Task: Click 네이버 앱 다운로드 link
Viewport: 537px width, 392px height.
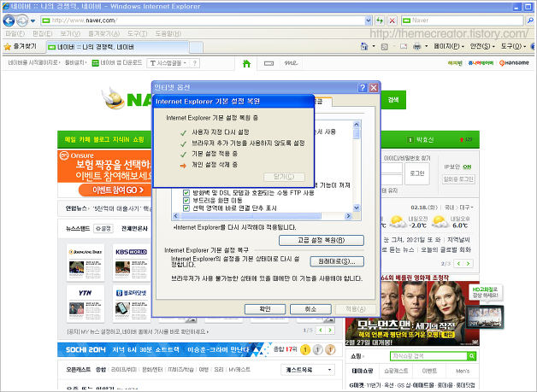Action: pyautogui.click(x=117, y=63)
